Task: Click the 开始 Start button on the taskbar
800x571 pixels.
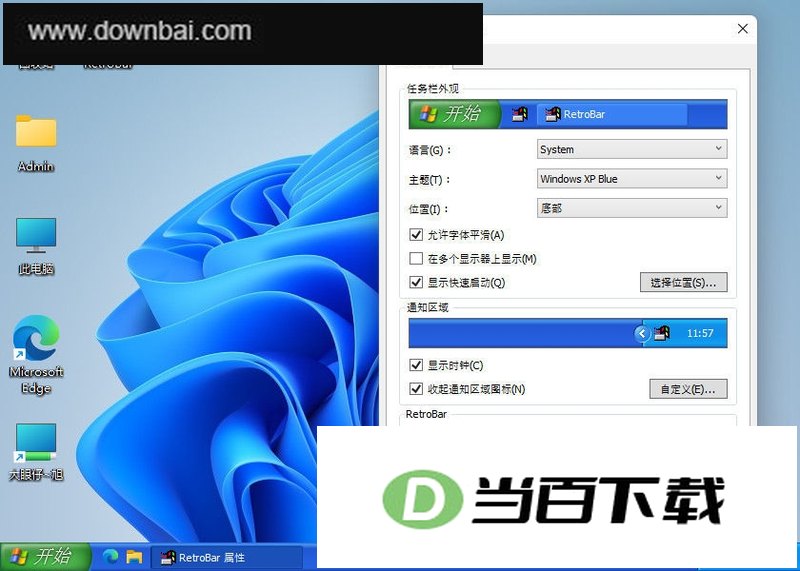Action: [45, 556]
